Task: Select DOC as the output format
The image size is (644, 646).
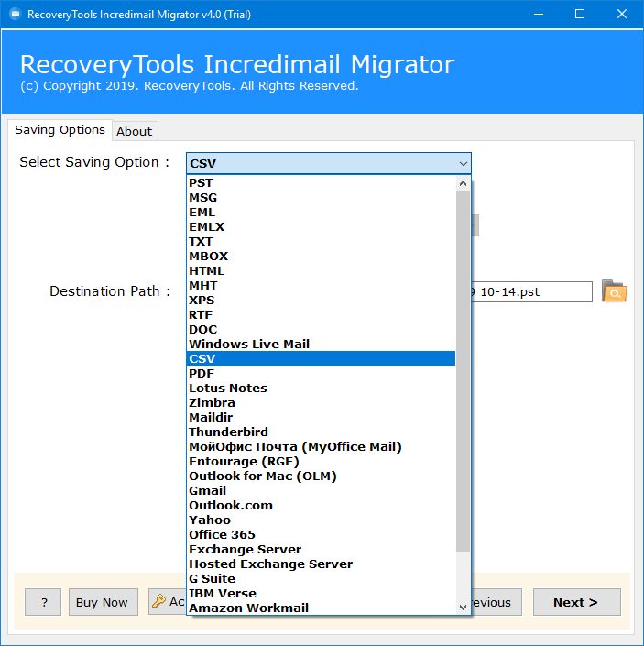Action: click(x=321, y=329)
